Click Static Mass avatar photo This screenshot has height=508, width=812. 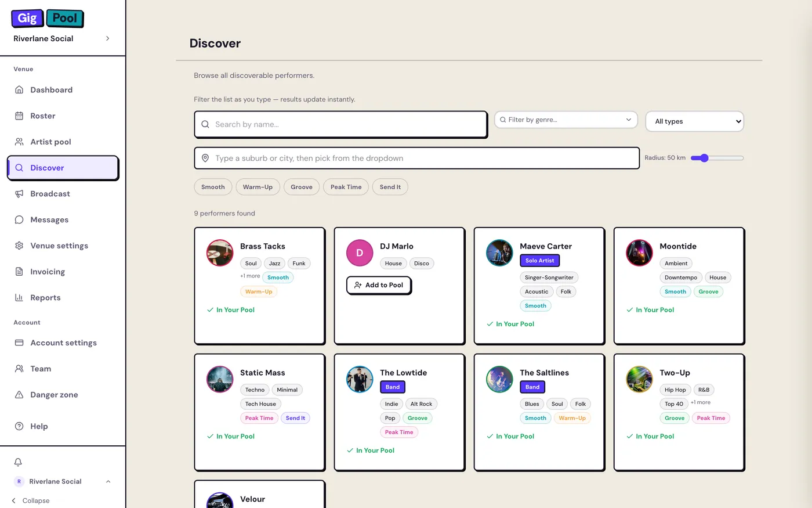(220, 380)
